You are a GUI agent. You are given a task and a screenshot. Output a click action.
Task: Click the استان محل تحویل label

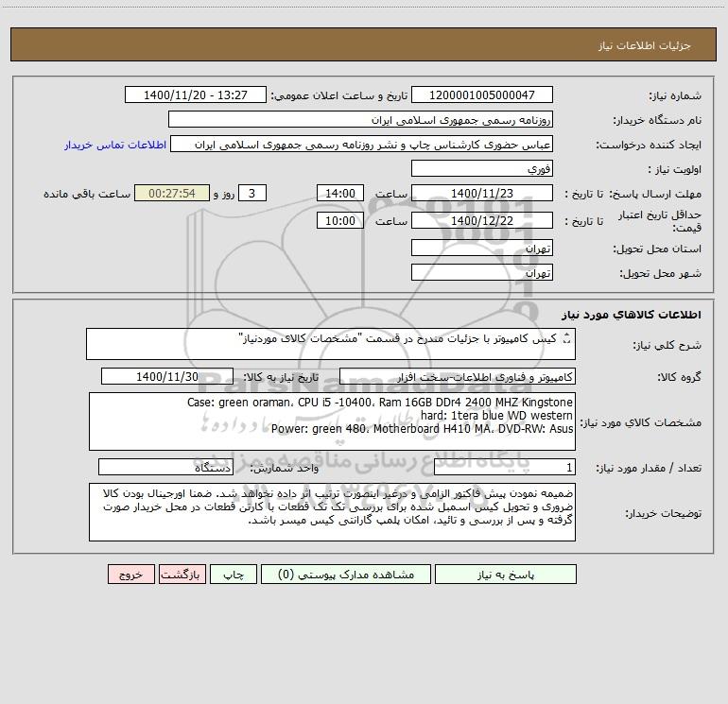coord(657,249)
